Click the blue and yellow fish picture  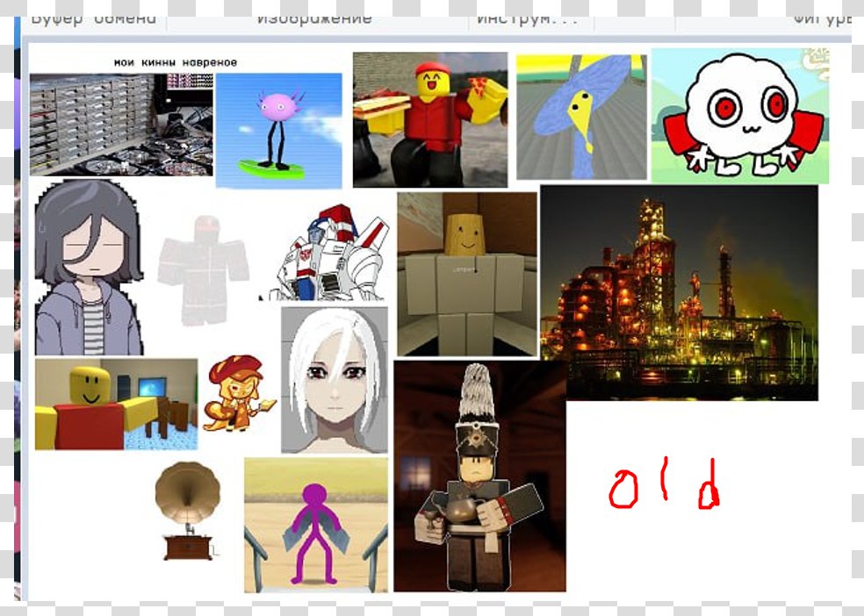pos(582,118)
